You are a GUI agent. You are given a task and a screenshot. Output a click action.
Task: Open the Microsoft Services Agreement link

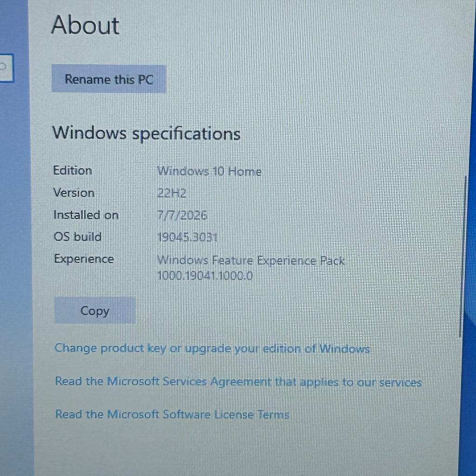pyautogui.click(x=238, y=382)
